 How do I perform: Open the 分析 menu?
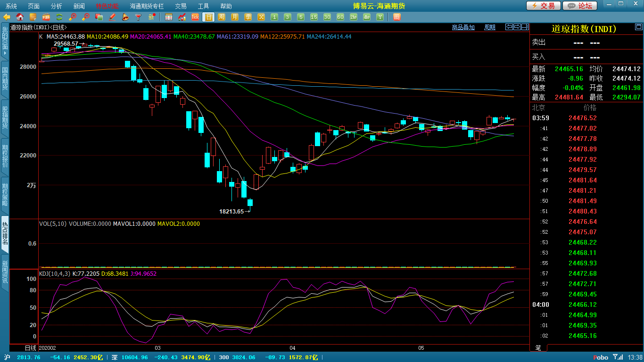tap(56, 6)
